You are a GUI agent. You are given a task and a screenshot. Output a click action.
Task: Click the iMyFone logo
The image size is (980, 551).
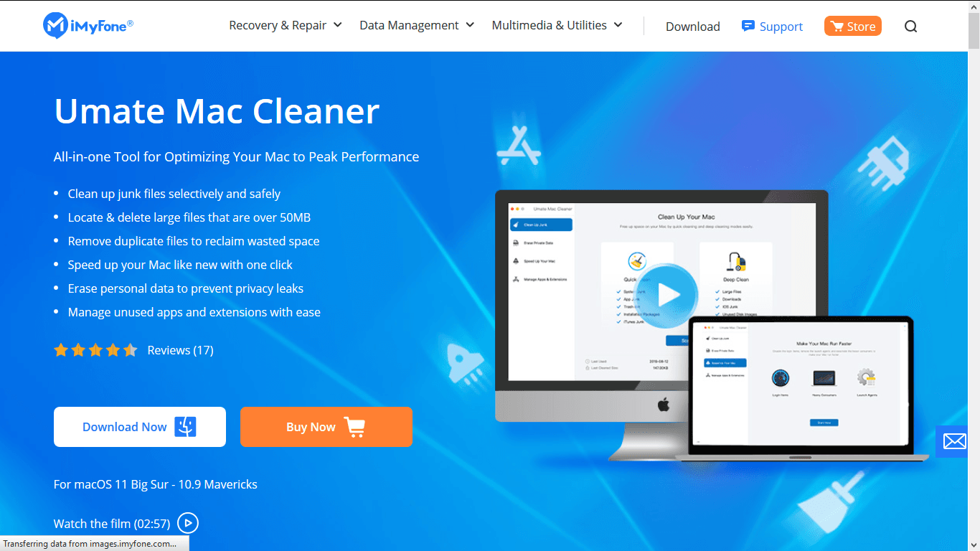[x=88, y=25]
